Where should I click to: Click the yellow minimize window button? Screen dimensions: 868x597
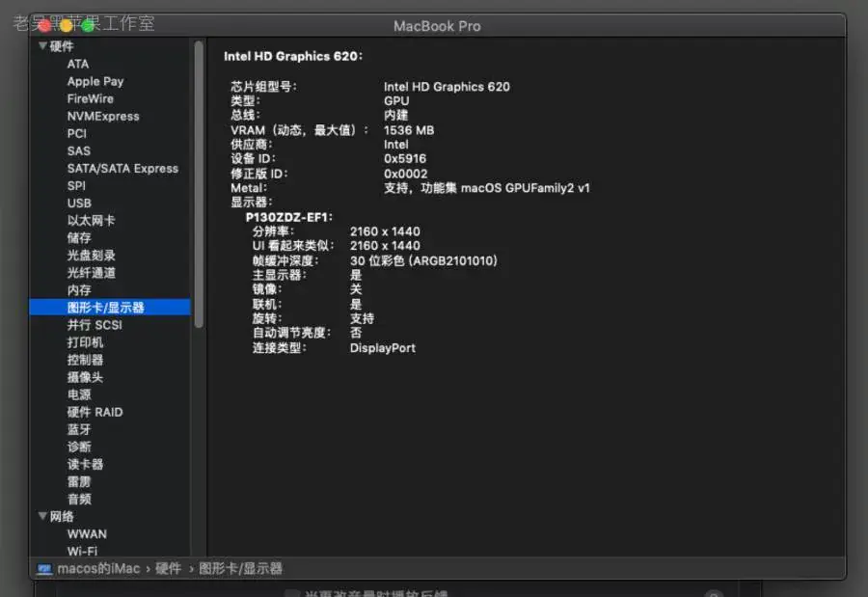(x=66, y=25)
